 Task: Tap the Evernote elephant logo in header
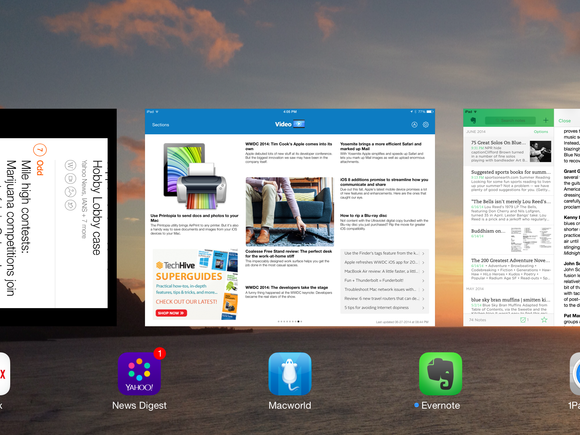pos(473,121)
